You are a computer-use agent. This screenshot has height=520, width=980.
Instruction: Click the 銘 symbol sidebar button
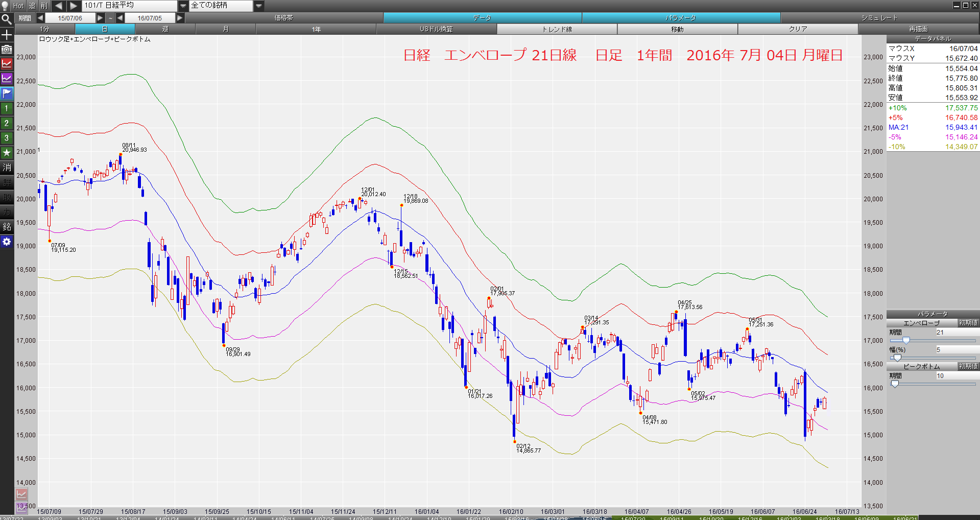(7, 227)
